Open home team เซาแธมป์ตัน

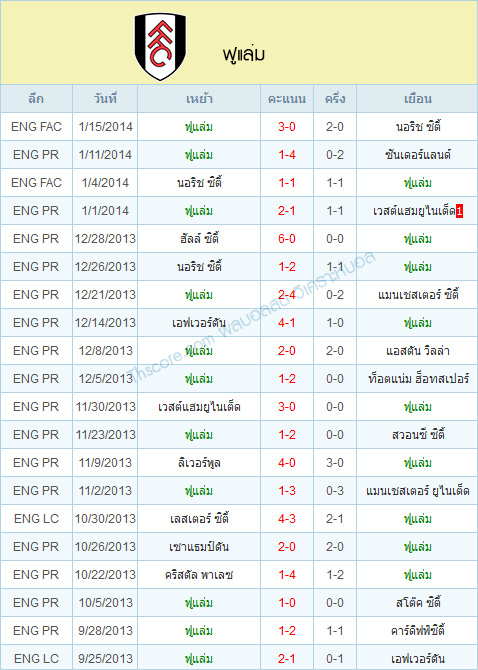click(x=199, y=547)
